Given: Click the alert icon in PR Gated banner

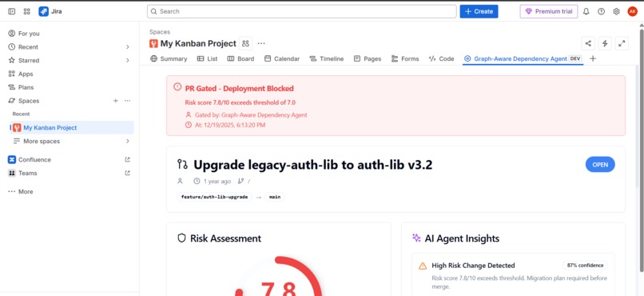Looking at the screenshot, I should coord(177,86).
